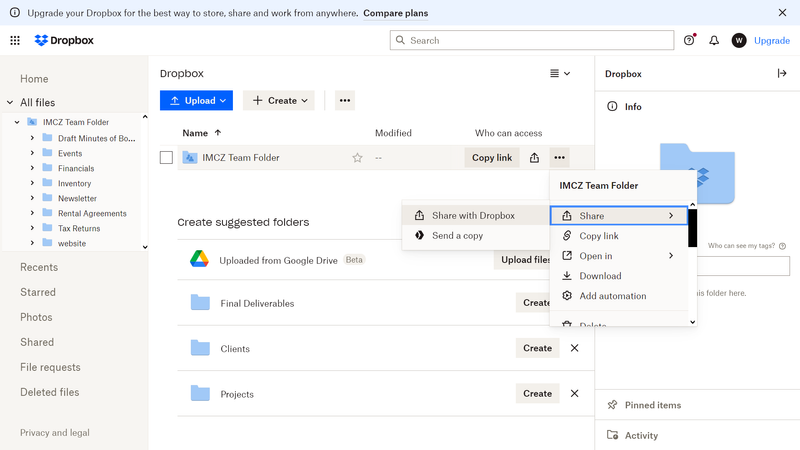The height and width of the screenshot is (450, 800).
Task: Click the blue Upload button
Action: [x=196, y=100]
